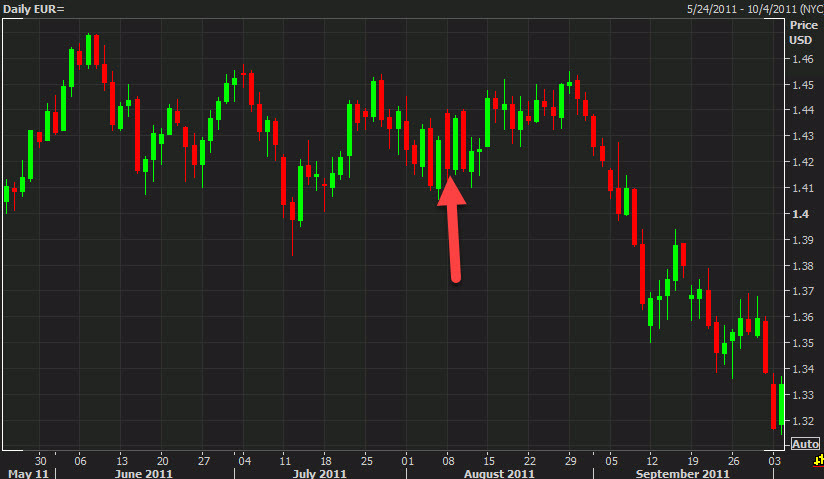Click the May 11 month label
The image size is (824, 479).
coord(28,474)
